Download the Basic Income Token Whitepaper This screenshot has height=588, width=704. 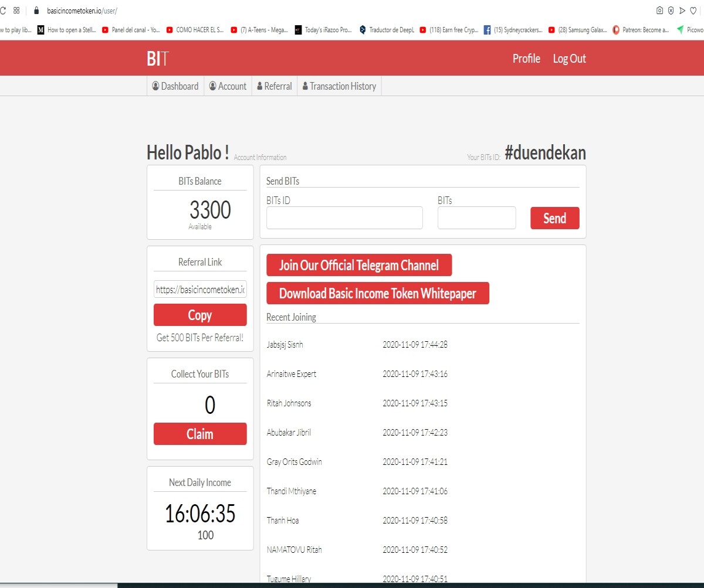pyautogui.click(x=378, y=293)
